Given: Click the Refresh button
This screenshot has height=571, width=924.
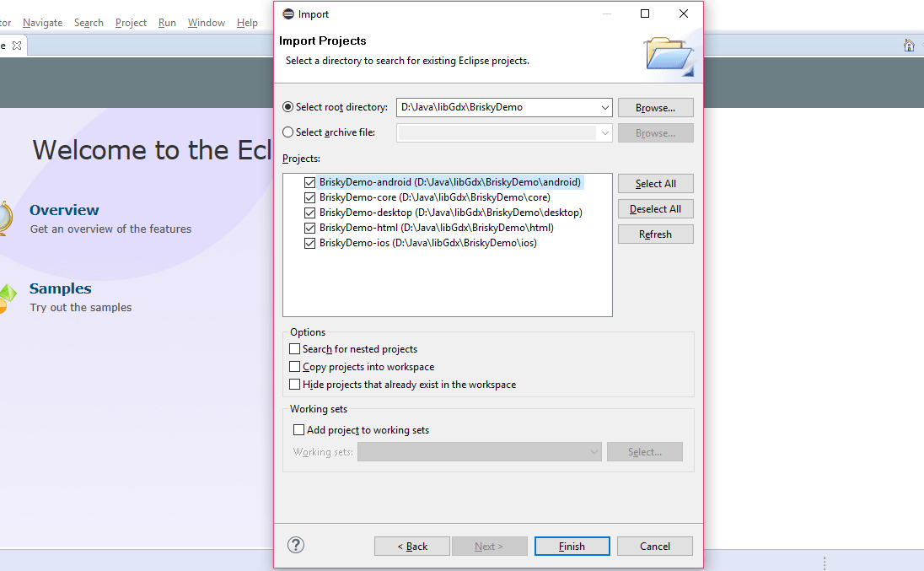Looking at the screenshot, I should pos(655,234).
